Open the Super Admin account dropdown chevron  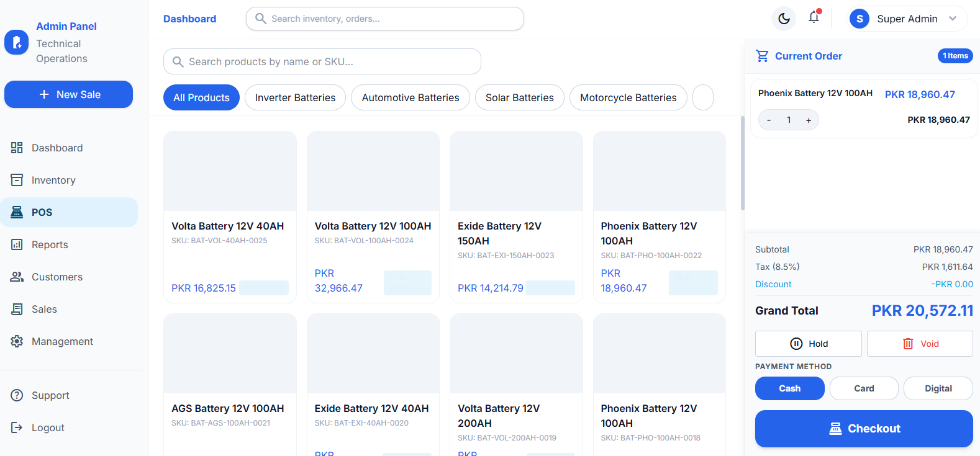point(953,19)
